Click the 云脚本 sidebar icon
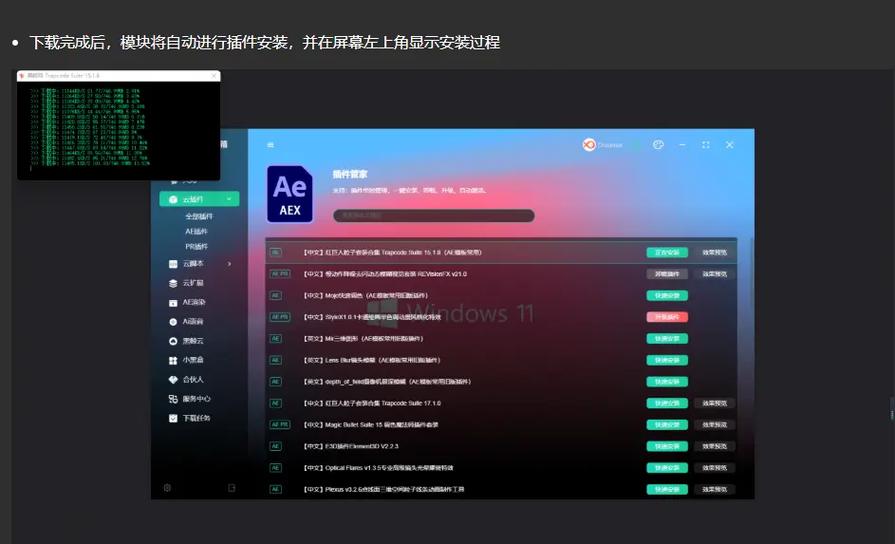This screenshot has width=895, height=544. (173, 264)
